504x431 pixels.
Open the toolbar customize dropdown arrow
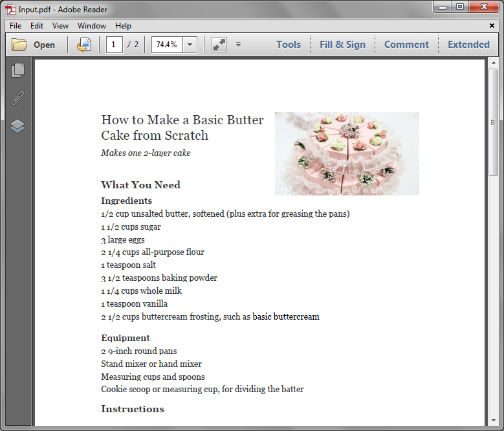pyautogui.click(x=238, y=45)
